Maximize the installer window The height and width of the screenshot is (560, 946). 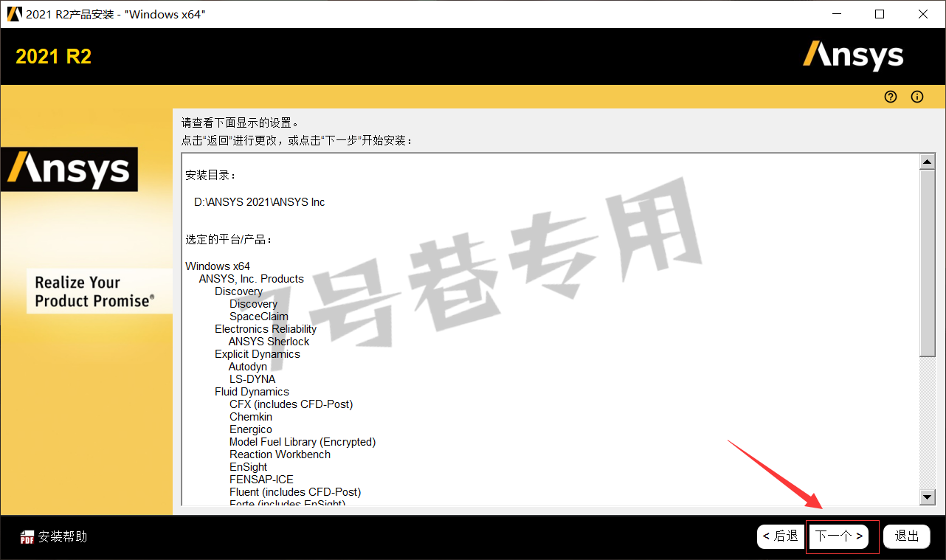pyautogui.click(x=880, y=14)
